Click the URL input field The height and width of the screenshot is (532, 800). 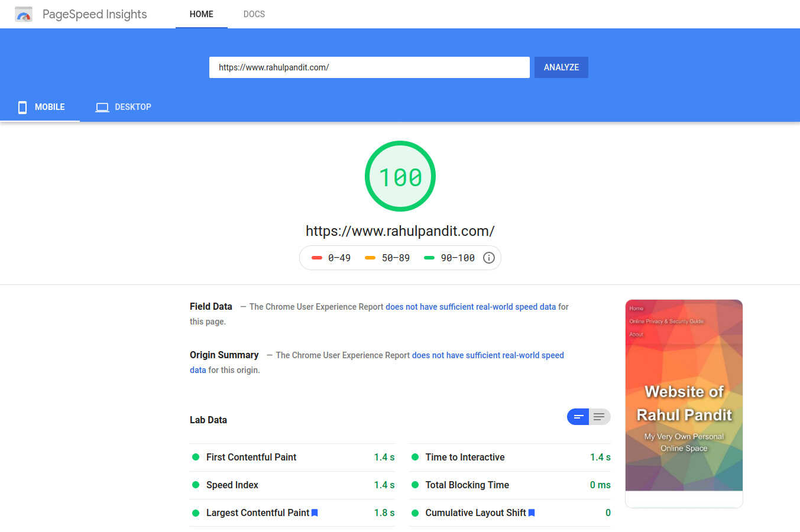369,67
